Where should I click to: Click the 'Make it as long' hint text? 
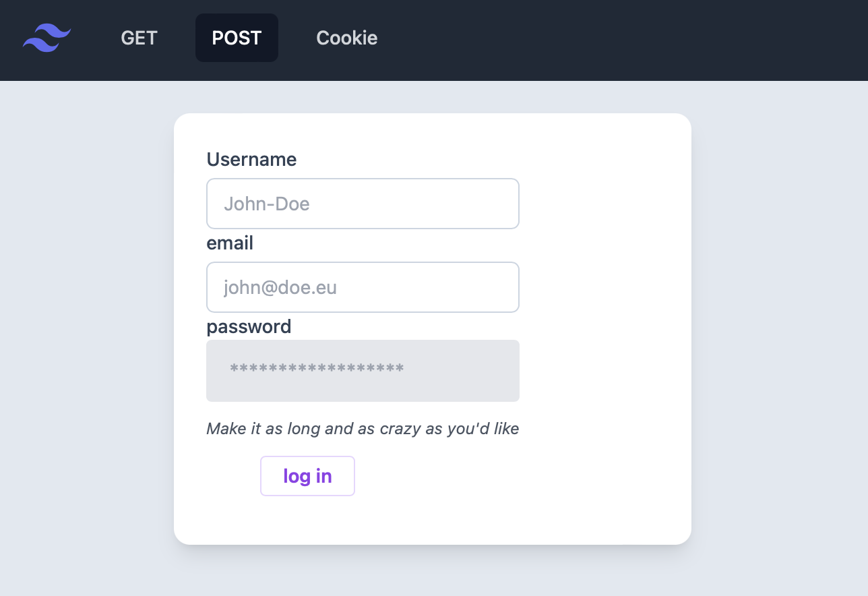click(x=363, y=429)
